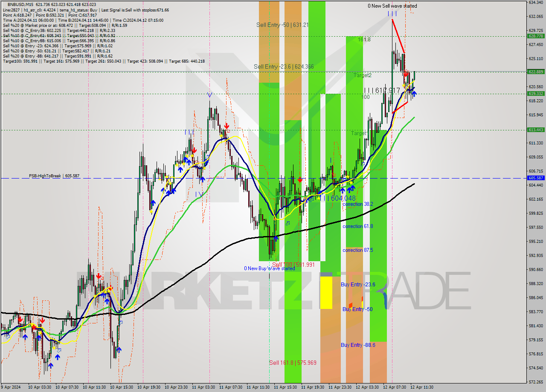Image resolution: width=546 pixels, height=392 pixels.
Task: Click the '9 Apr 2024' date axis label
Action: pyautogui.click(x=10, y=387)
